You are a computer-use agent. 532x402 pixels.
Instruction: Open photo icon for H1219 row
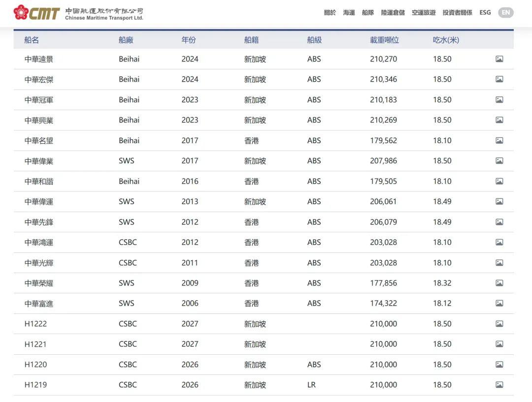[x=499, y=385]
